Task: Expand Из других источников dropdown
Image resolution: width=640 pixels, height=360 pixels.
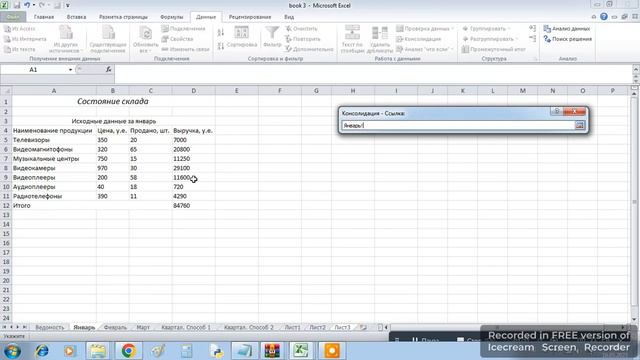Action: click(82, 51)
